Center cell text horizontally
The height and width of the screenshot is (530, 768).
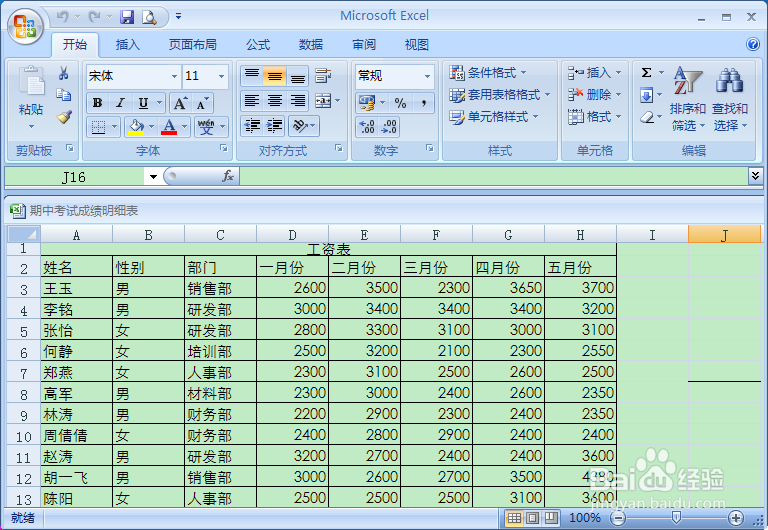point(275,101)
